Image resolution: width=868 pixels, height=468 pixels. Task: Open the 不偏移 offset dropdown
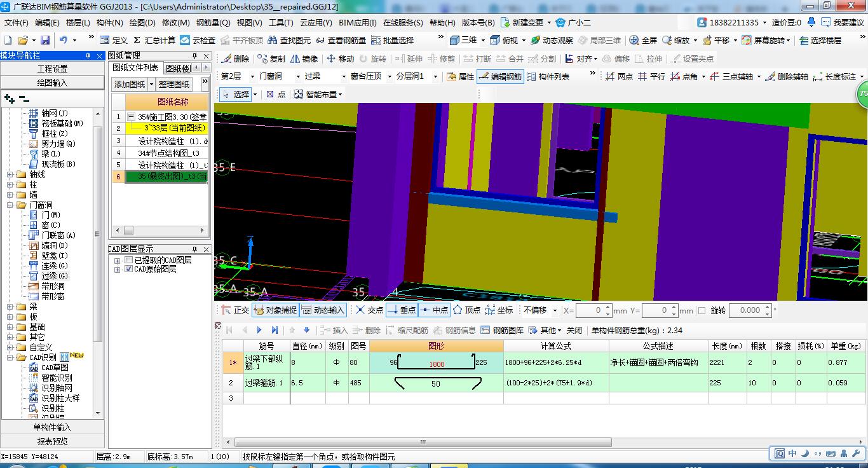coord(539,310)
